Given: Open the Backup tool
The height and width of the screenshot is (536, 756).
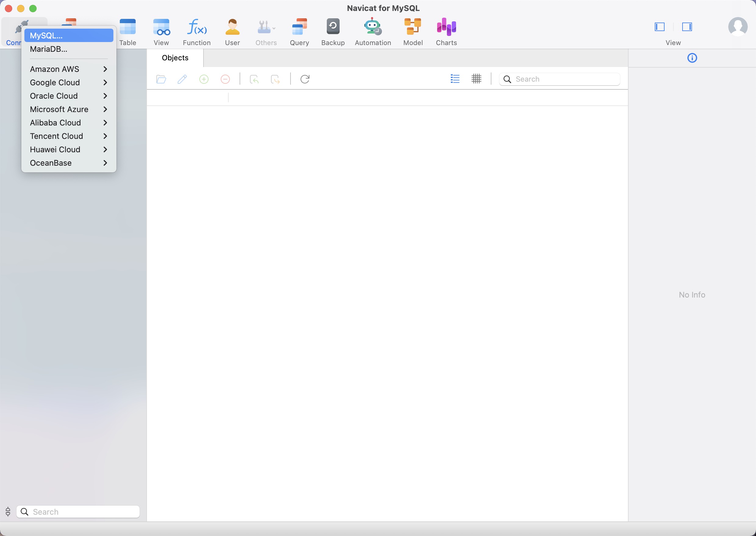Looking at the screenshot, I should tap(333, 32).
